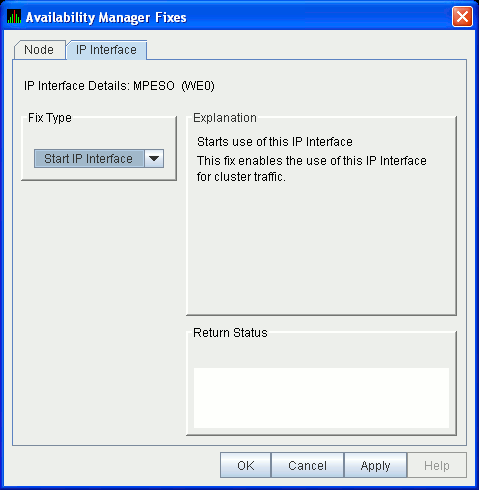Click inside the Return Status text area
Screen dimensions: 479x490
(321, 398)
